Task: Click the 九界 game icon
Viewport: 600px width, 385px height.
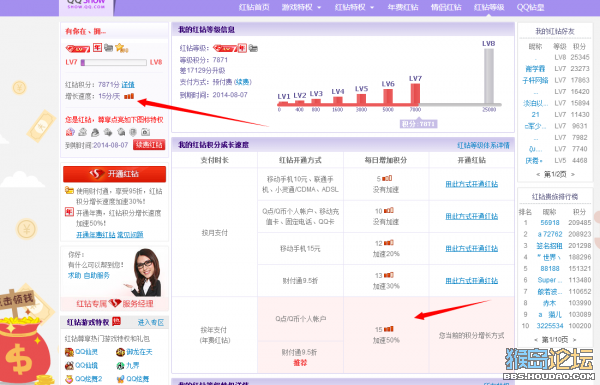Action: tap(120, 365)
